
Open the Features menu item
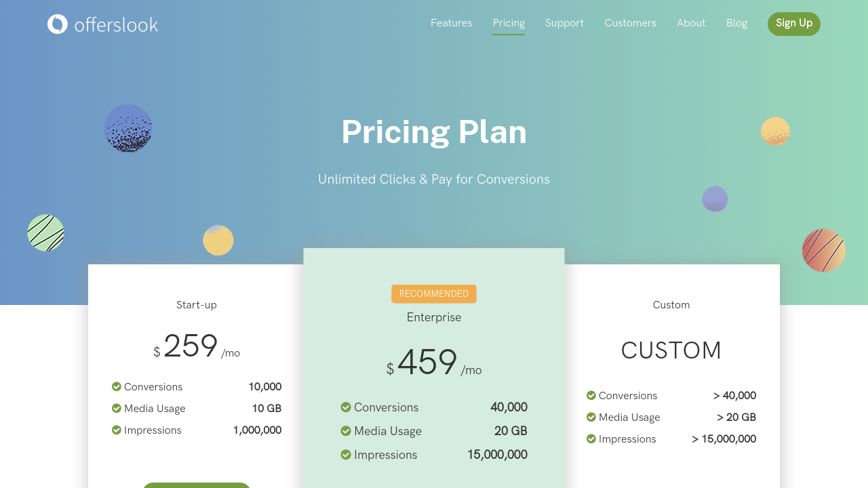451,23
